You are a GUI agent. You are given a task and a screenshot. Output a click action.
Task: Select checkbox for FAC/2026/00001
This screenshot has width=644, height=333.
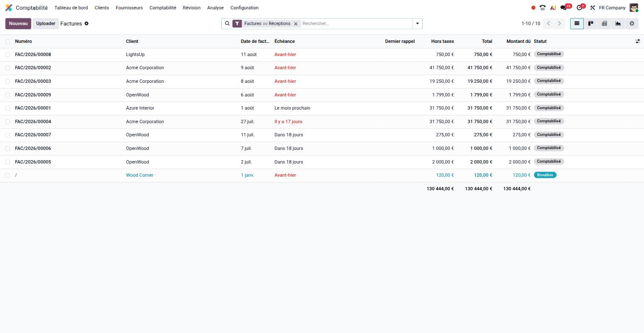click(x=8, y=108)
